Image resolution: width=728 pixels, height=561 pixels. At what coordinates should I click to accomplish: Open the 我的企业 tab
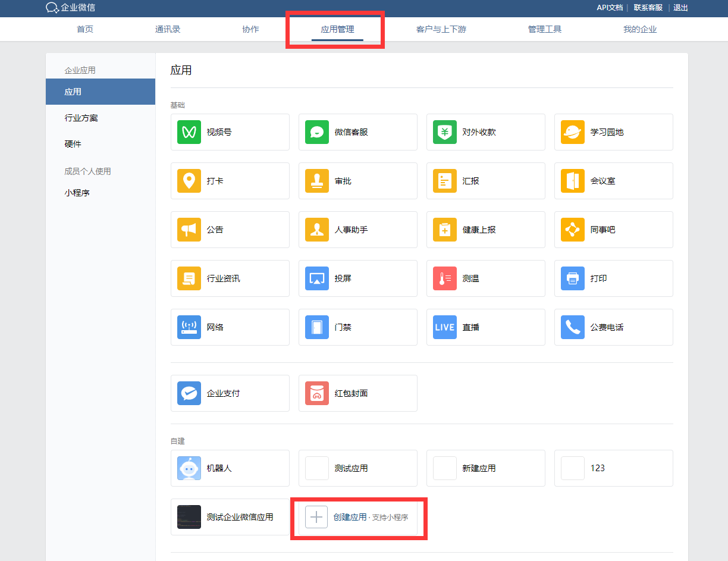pyautogui.click(x=640, y=29)
